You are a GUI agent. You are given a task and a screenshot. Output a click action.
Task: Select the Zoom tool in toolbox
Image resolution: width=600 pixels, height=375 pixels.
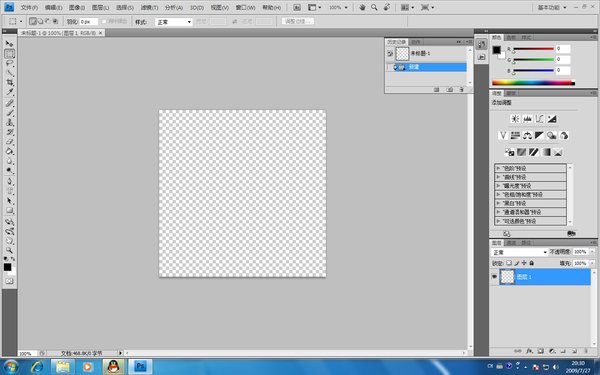click(10, 251)
